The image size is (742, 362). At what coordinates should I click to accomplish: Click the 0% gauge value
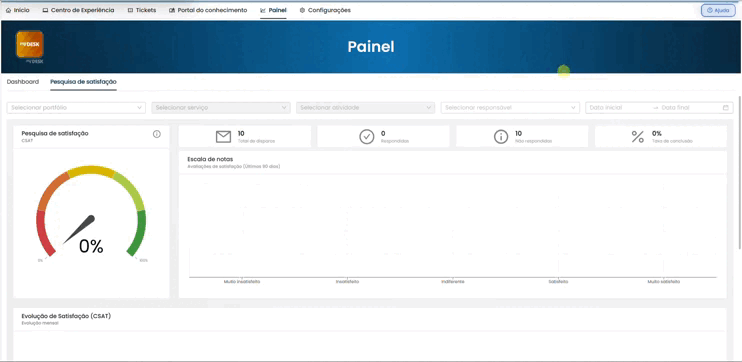pyautogui.click(x=91, y=246)
